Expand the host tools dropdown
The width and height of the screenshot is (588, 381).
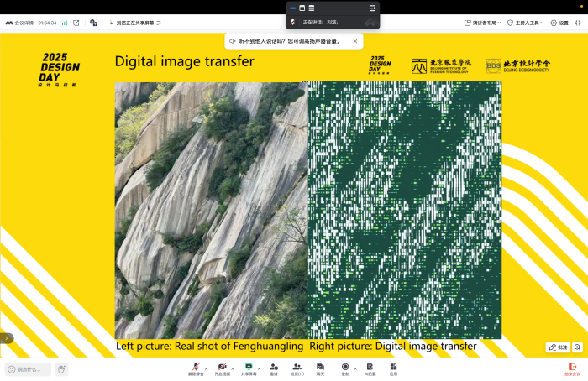pos(526,23)
